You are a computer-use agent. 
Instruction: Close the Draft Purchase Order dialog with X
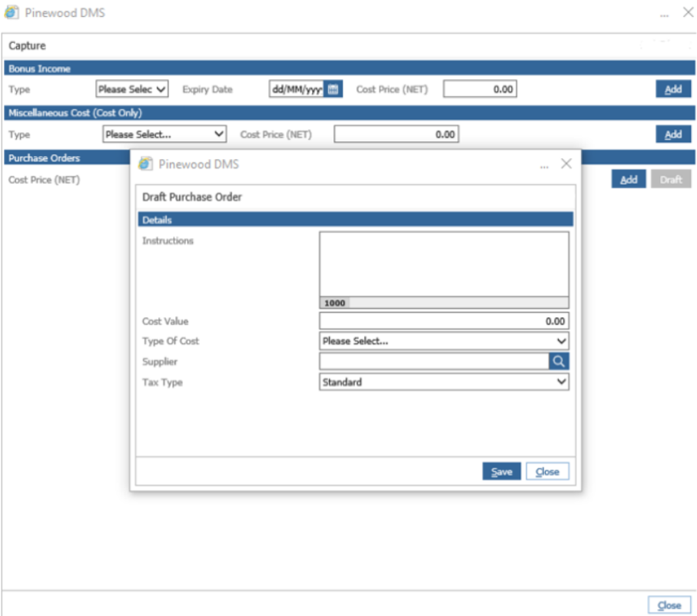[566, 164]
